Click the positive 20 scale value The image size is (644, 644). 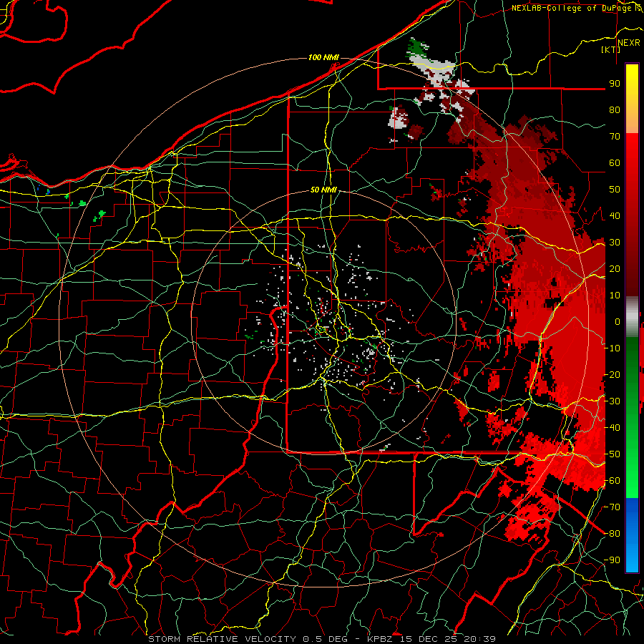point(615,268)
